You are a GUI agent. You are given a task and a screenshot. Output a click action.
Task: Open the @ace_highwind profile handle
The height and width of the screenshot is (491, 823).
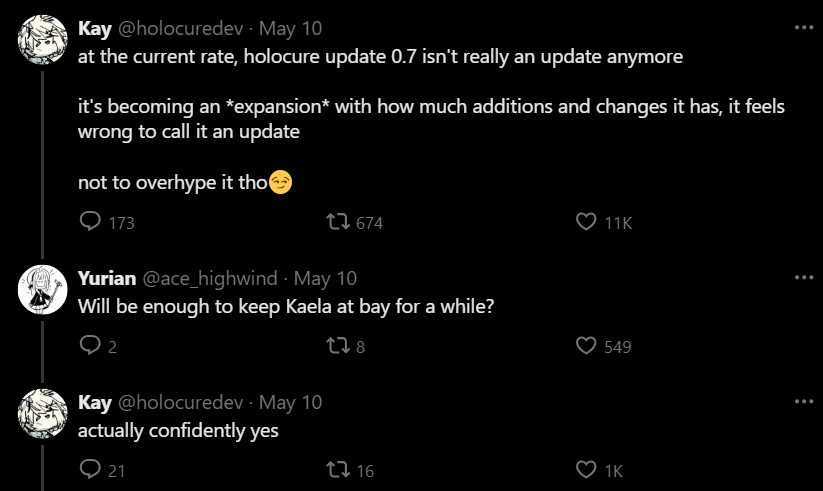click(214, 278)
